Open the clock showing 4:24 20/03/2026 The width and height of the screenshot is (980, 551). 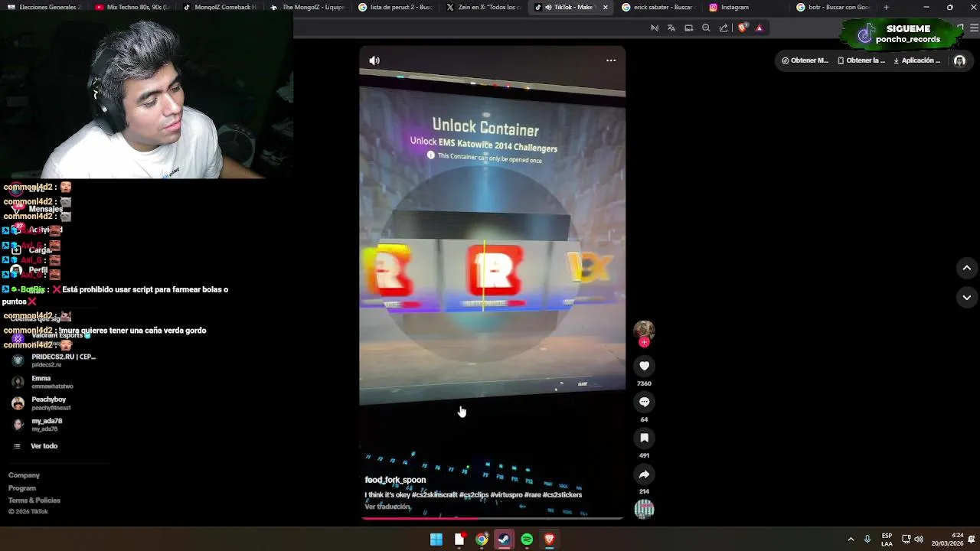tap(947, 540)
